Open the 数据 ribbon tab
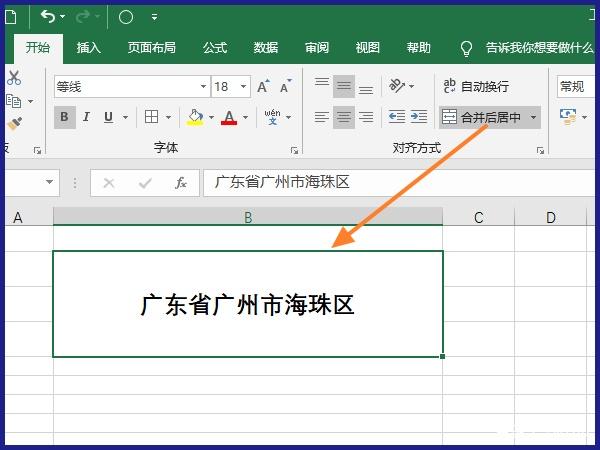Viewport: 600px width, 450px height. [x=266, y=48]
